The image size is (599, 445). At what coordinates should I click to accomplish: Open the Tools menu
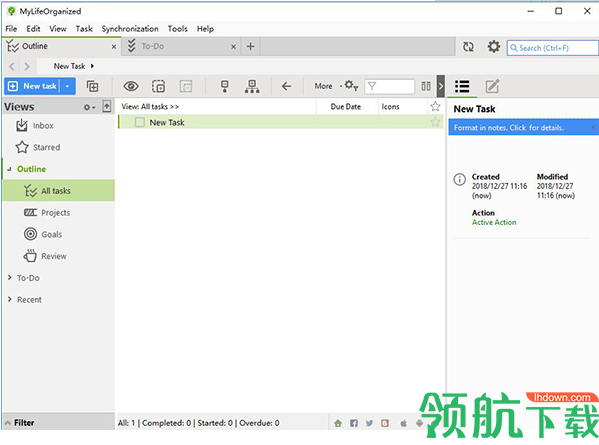coord(178,29)
